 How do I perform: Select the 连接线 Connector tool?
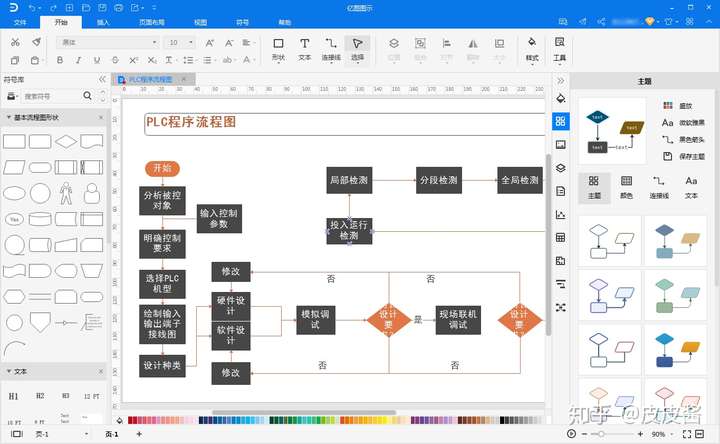point(331,50)
